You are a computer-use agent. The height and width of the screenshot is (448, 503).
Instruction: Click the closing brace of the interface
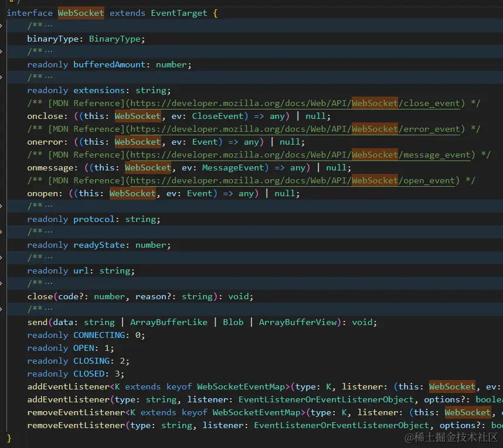click(9, 438)
